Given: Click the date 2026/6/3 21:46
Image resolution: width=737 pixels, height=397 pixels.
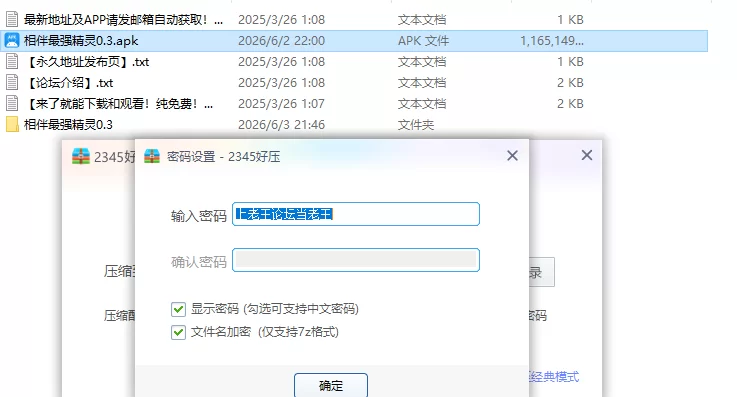Looking at the screenshot, I should 281,125.
